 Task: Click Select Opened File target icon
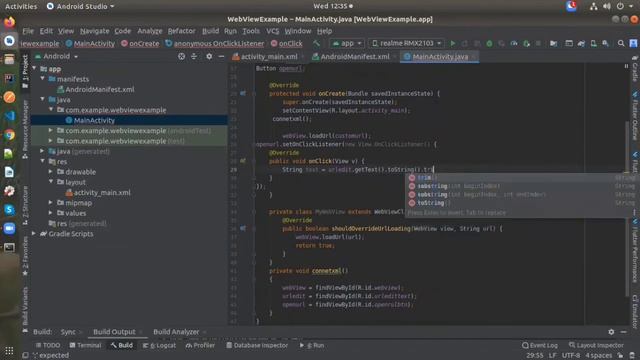pos(182,56)
